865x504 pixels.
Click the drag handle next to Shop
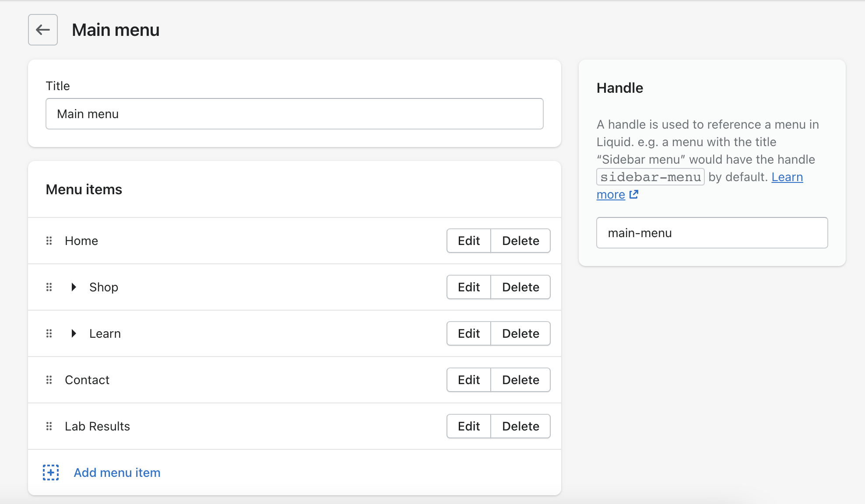point(49,287)
